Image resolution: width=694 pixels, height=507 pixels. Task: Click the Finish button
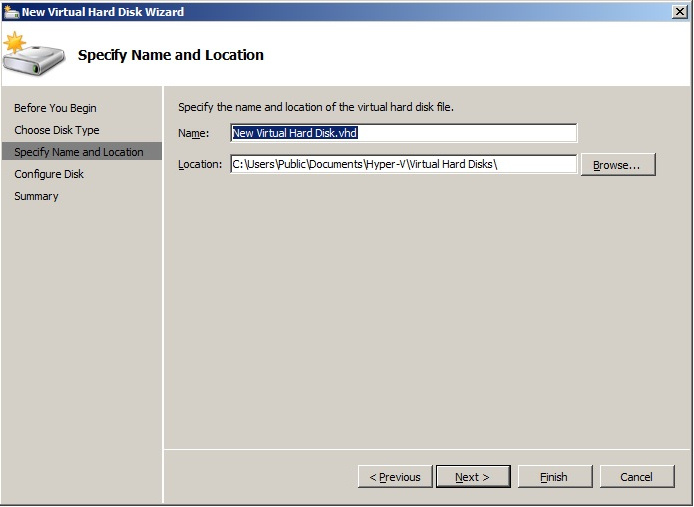[553, 477]
